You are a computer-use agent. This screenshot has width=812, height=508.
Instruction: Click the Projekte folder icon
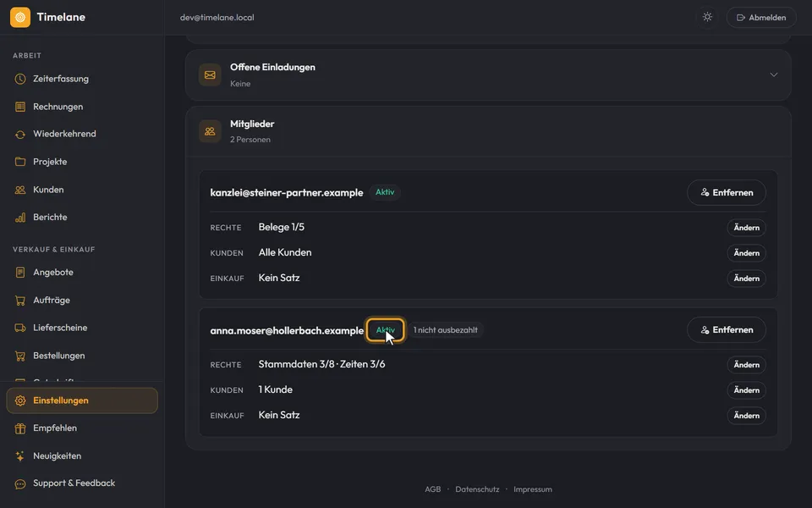(x=20, y=162)
